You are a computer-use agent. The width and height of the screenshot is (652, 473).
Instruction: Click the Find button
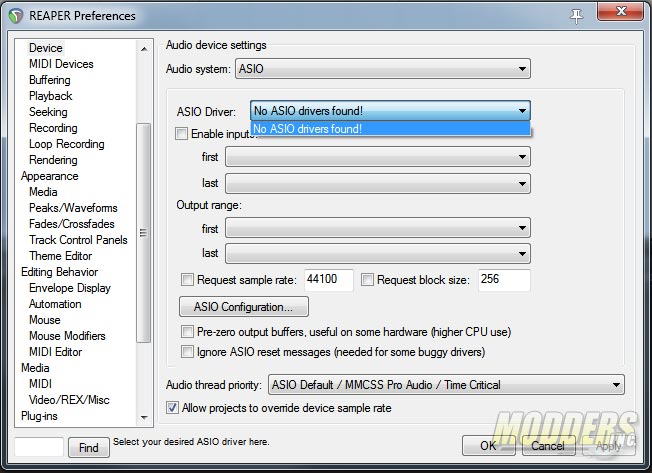click(x=89, y=448)
